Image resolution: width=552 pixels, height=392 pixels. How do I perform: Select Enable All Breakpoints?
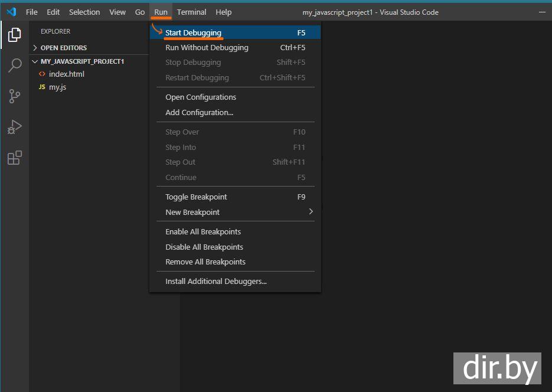click(x=203, y=232)
